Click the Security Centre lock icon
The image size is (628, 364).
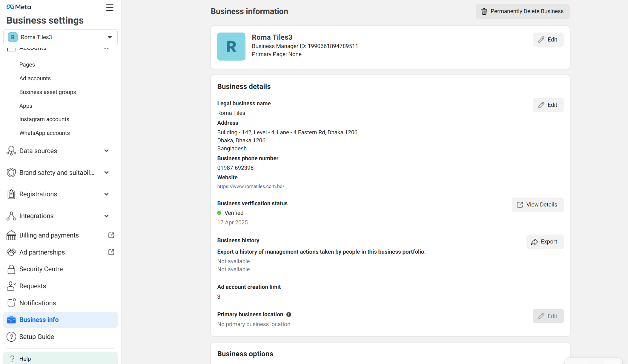pyautogui.click(x=11, y=269)
